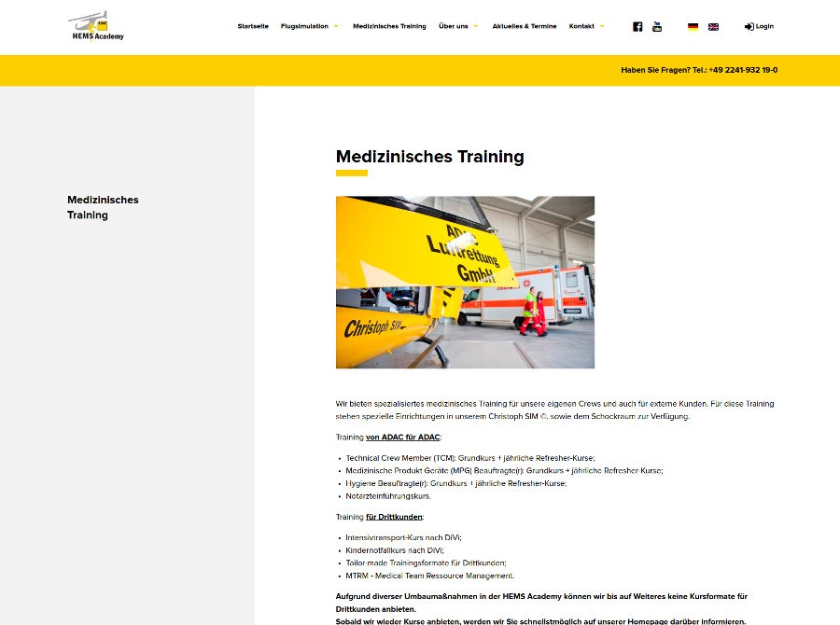Click underlined text 'für Drittkunden'
840x625 pixels.
coord(394,517)
